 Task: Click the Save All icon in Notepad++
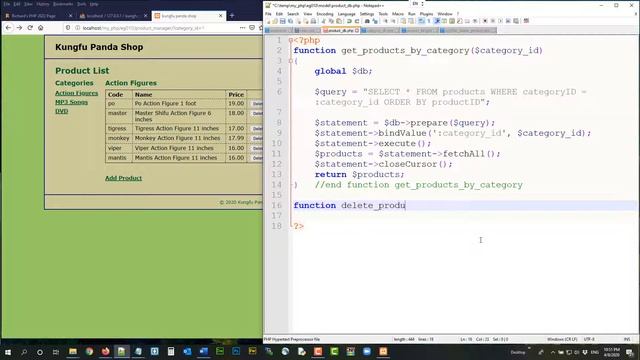click(x=290, y=21)
